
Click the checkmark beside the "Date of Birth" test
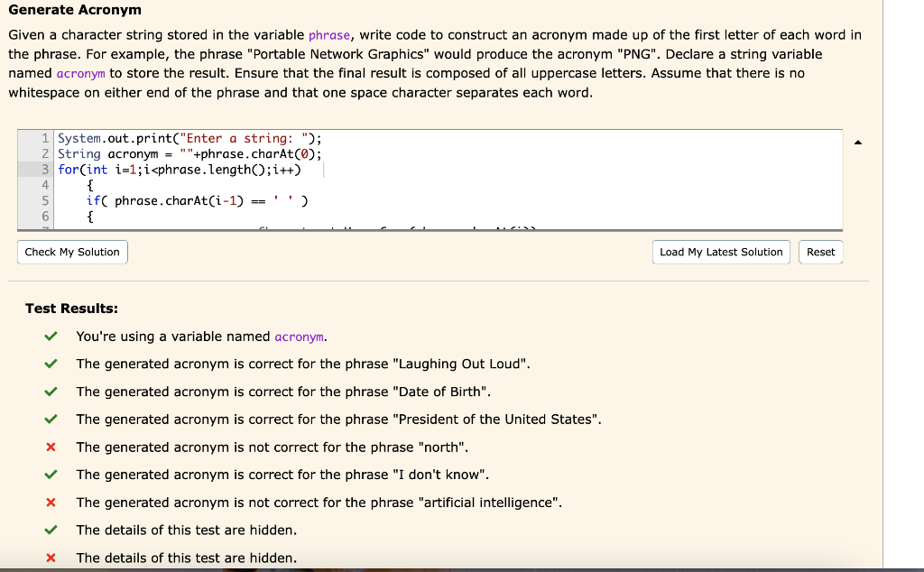tap(52, 391)
